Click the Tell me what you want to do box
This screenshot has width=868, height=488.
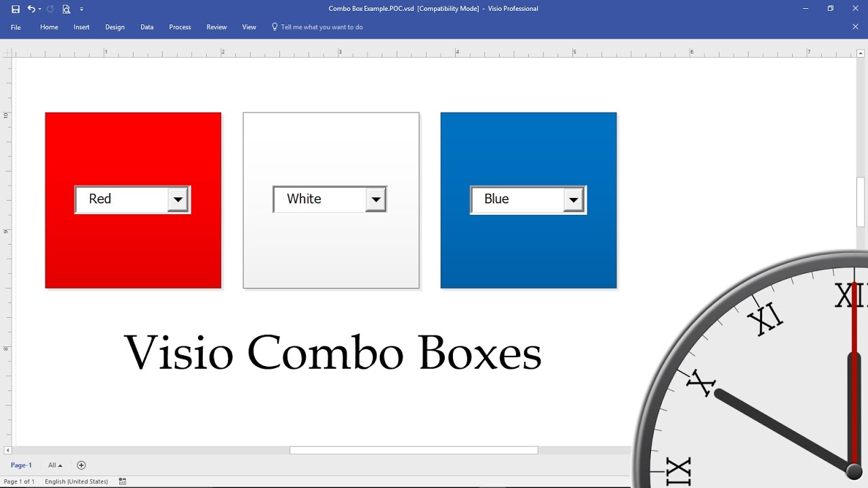pyautogui.click(x=322, y=27)
